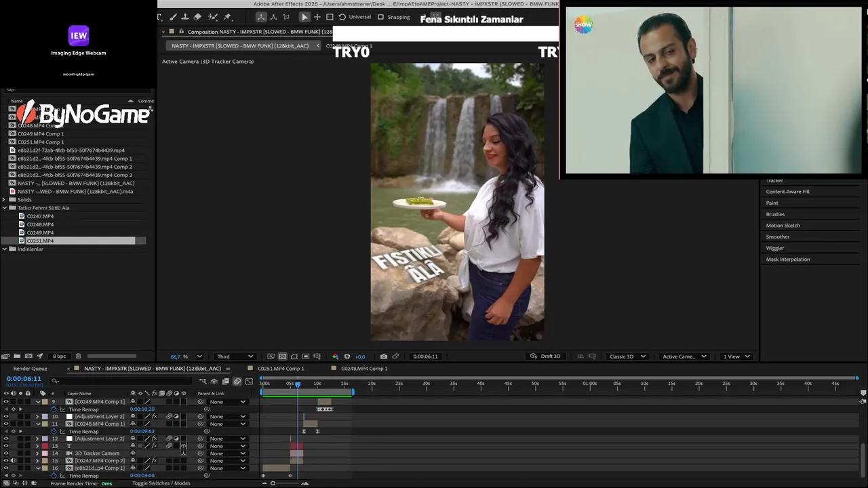The image size is (868, 488).
Task: Click the stopwatch for C0248 Time Remap
Action: (54, 431)
